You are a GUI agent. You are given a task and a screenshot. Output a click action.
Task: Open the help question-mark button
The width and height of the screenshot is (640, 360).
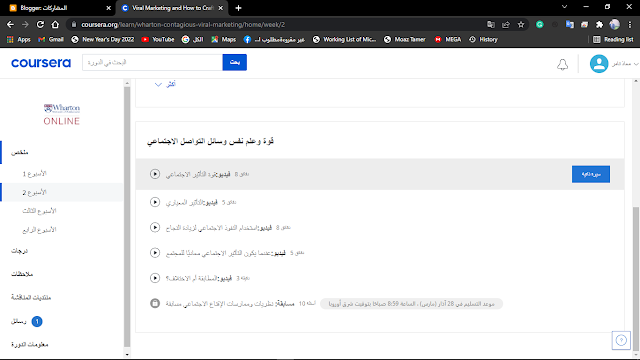(621, 340)
